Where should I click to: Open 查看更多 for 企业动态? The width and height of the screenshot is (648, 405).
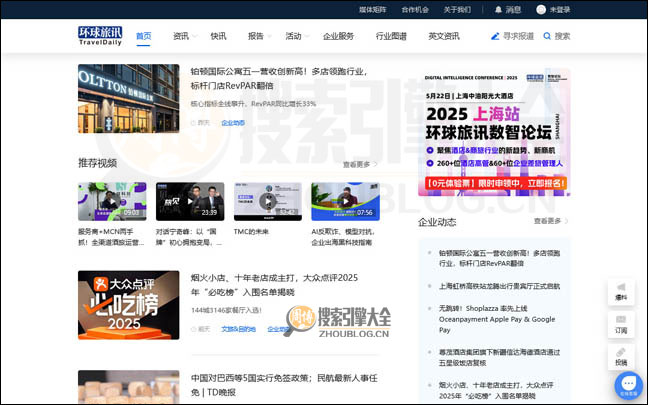(551, 221)
